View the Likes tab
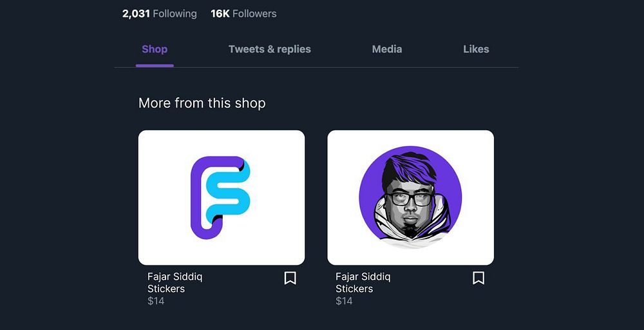 tap(476, 49)
